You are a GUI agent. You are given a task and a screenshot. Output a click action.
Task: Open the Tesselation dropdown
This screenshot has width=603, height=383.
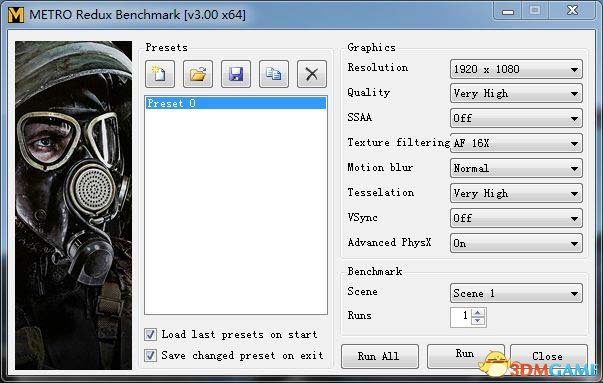(516, 193)
